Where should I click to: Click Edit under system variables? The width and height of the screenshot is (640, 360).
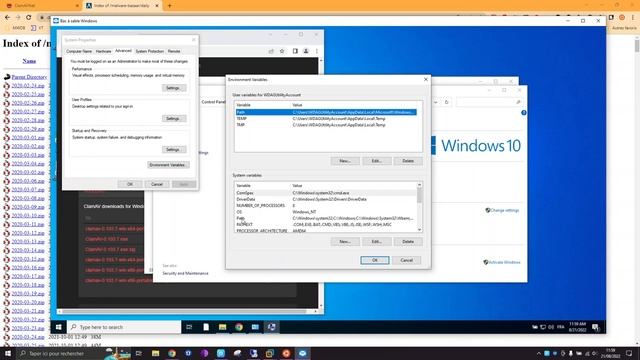click(376, 242)
